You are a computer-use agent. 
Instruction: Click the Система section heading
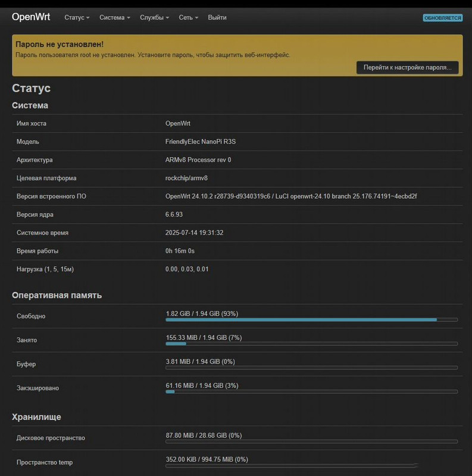(30, 105)
